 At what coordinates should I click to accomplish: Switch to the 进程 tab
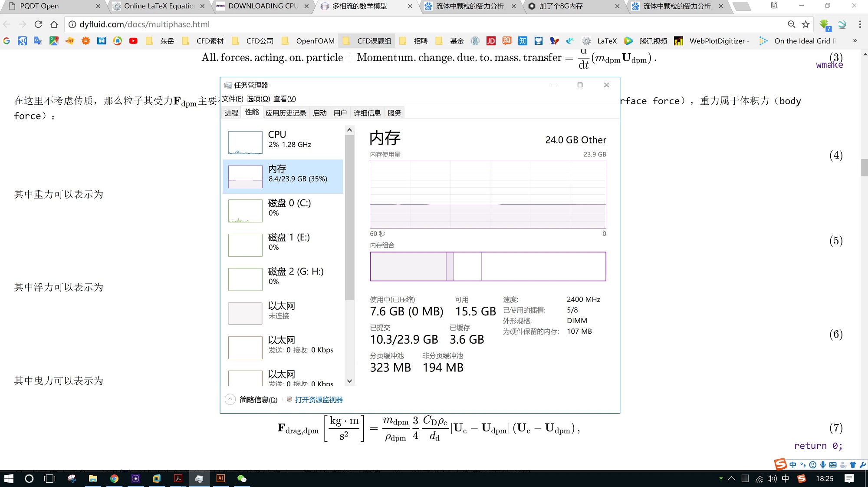[231, 112]
